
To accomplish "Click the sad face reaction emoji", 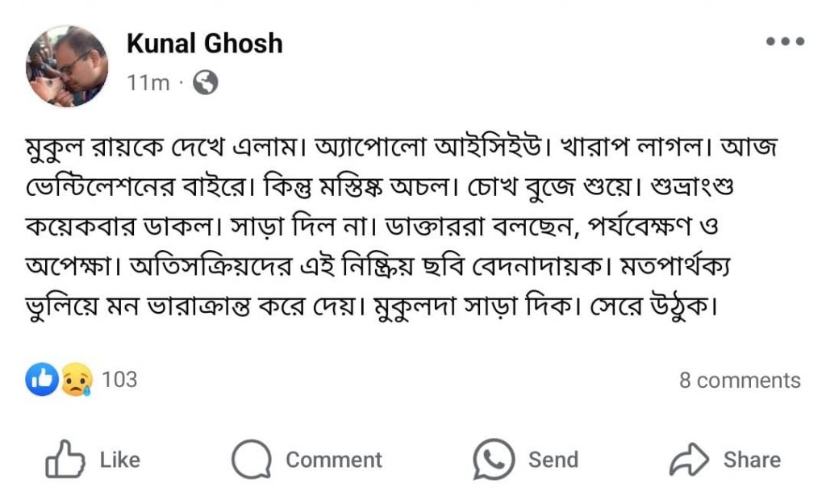I will click(75, 379).
